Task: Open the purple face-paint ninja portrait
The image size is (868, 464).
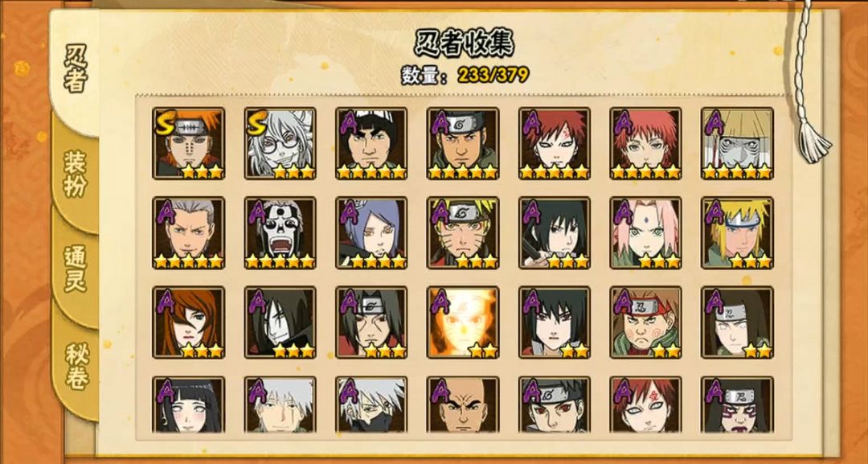Action: click(737, 404)
